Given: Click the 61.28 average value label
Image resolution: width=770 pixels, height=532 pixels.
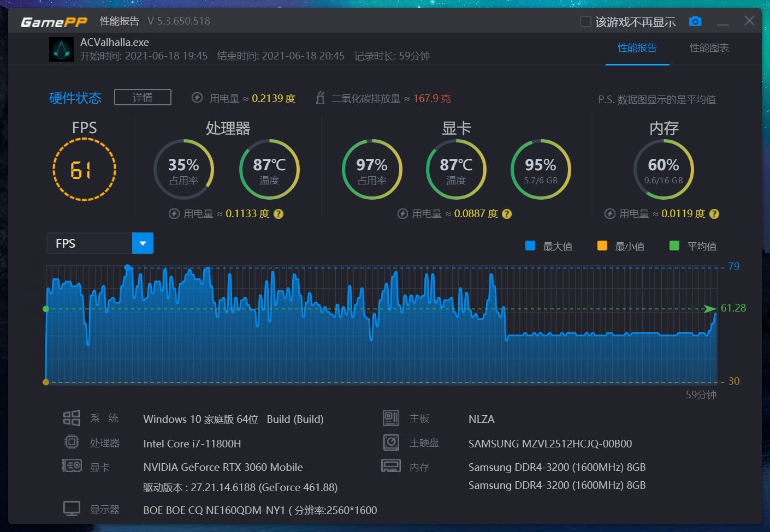Looking at the screenshot, I should pos(733,308).
